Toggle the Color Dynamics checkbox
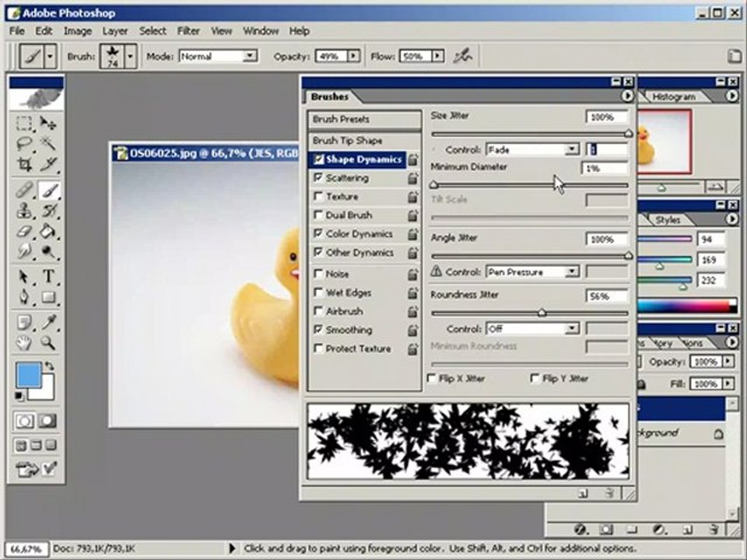The height and width of the screenshot is (560, 747). pos(317,233)
